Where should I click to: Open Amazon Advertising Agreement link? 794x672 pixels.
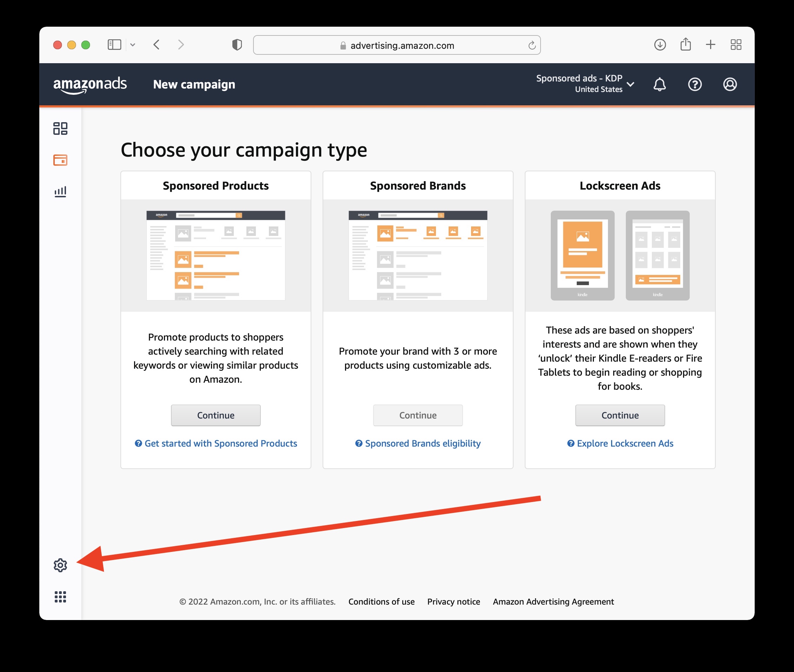pos(553,601)
